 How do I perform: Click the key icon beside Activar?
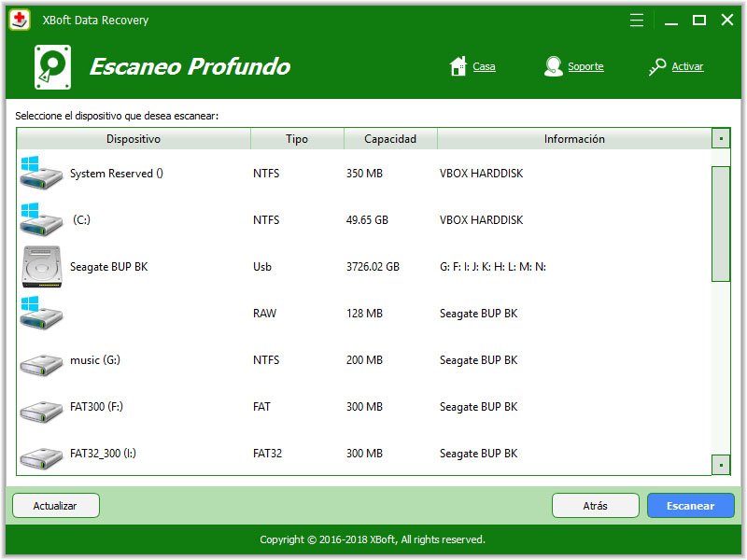[657, 66]
